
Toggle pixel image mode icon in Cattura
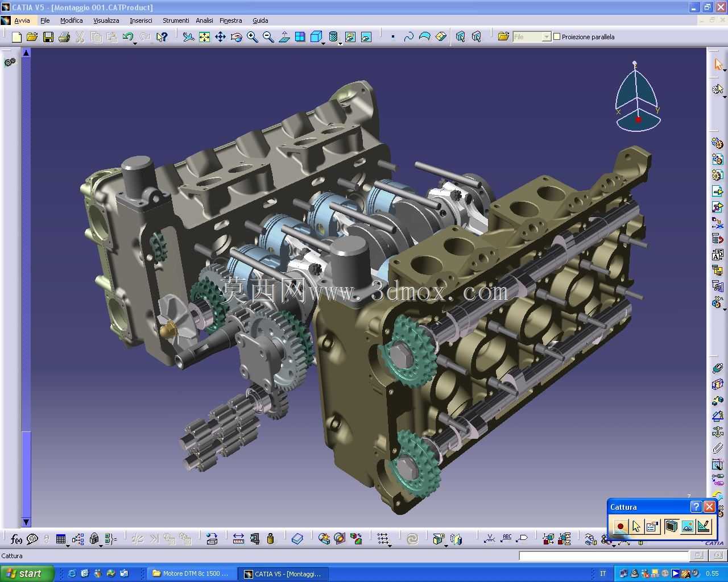(x=688, y=526)
